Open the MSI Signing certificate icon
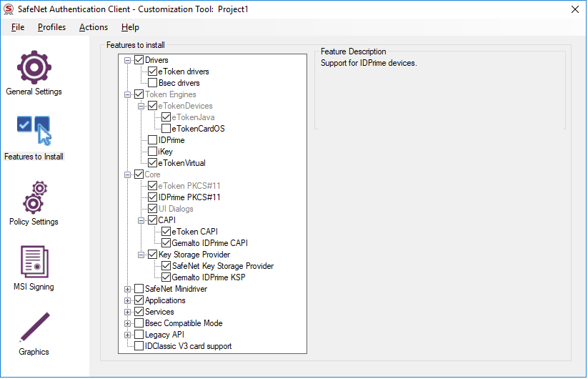The image size is (588, 379). (x=34, y=262)
